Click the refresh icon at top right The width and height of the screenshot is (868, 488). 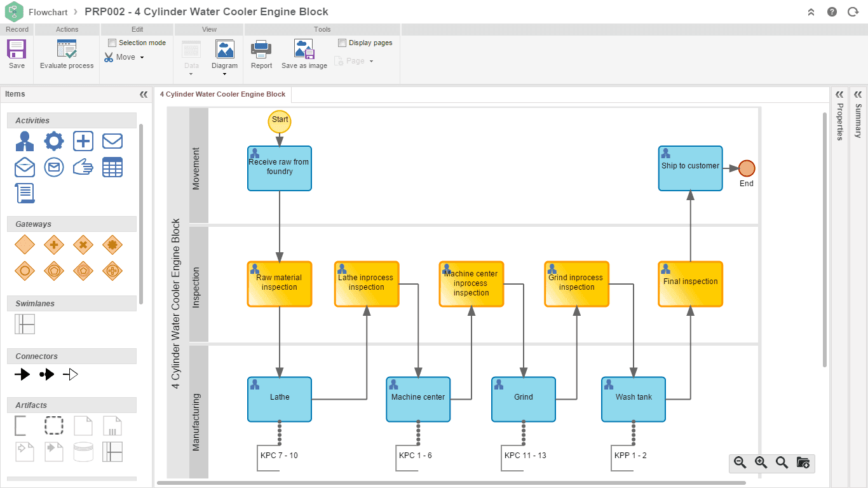(x=853, y=12)
